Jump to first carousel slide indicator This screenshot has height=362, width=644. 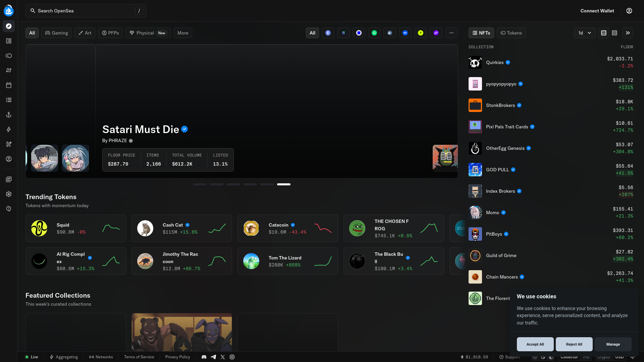(x=200, y=184)
